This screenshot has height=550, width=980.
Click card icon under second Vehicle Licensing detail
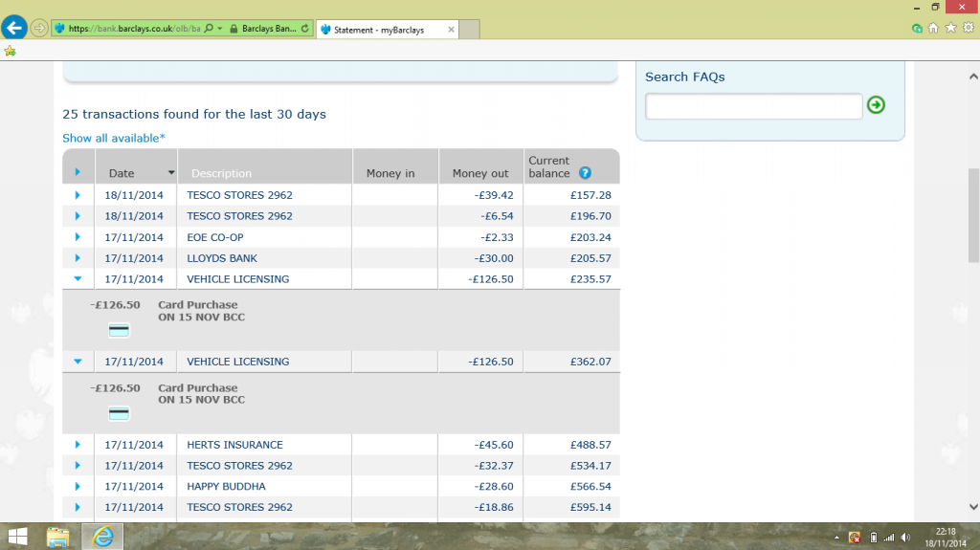coord(119,414)
